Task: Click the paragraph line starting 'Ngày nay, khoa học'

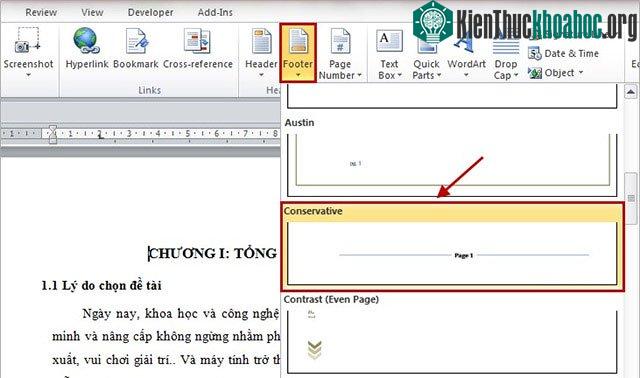Action: (181, 314)
